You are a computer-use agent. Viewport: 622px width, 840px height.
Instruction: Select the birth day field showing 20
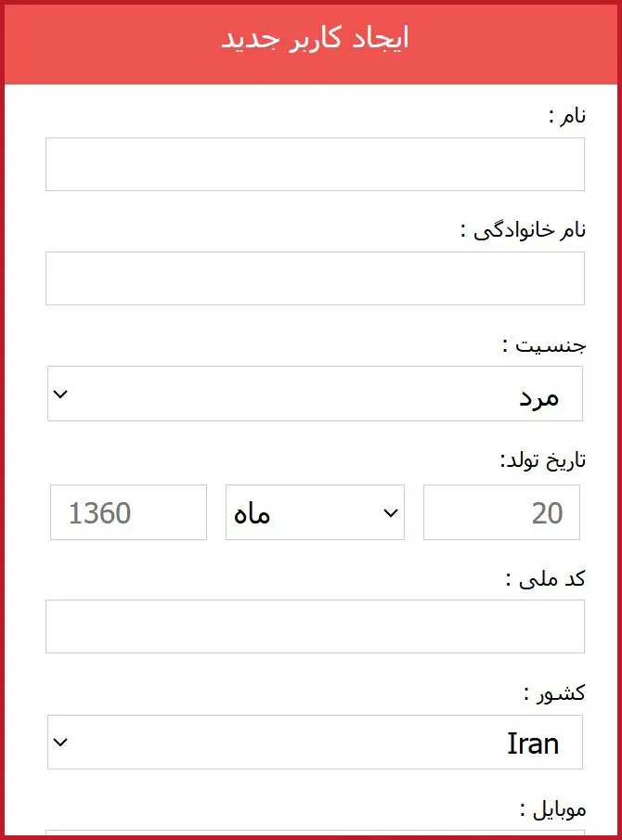pos(501,512)
